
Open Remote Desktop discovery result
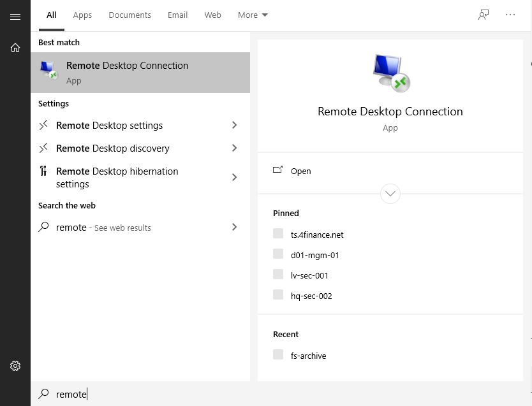point(140,149)
